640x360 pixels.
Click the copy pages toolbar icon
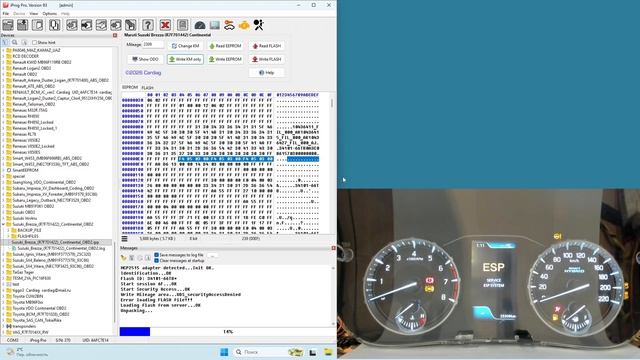point(54,25)
